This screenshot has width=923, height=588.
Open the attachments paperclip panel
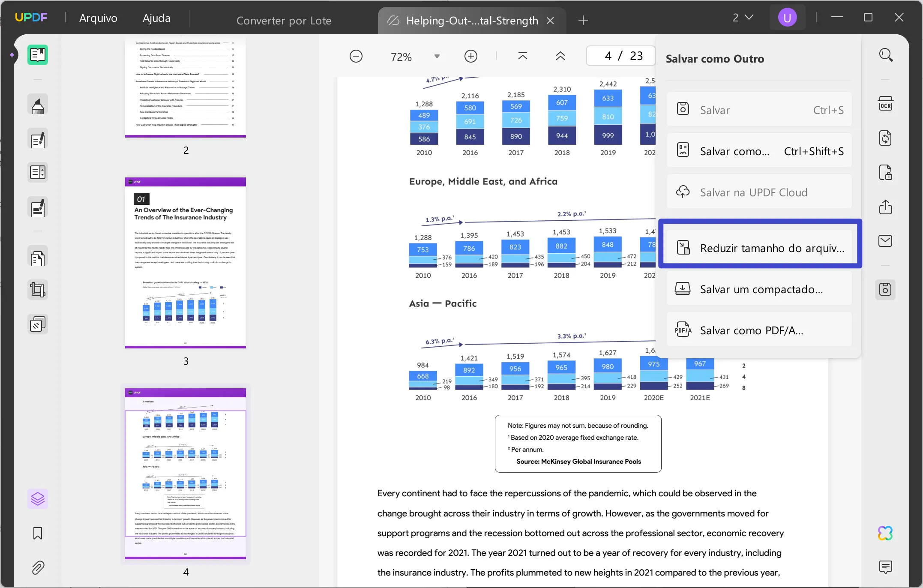(x=38, y=568)
